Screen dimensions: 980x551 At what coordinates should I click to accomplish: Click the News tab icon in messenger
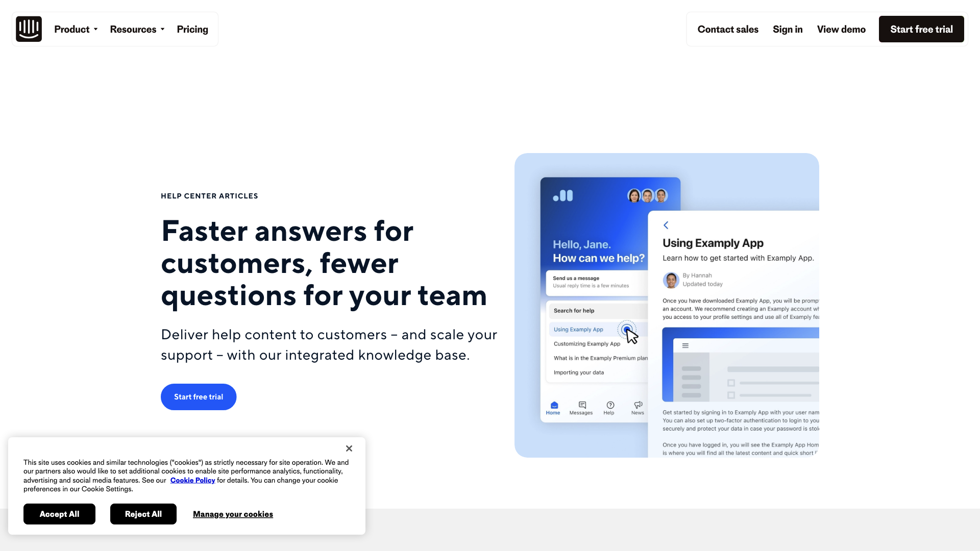(638, 405)
